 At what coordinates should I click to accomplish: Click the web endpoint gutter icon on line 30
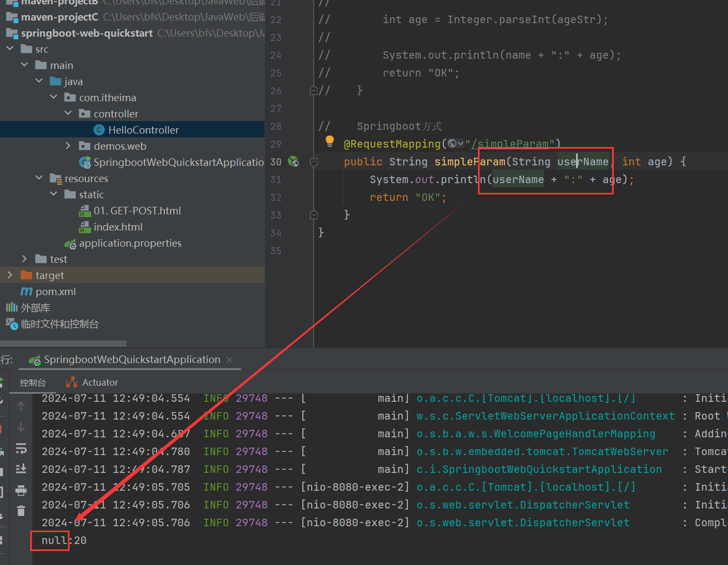pyautogui.click(x=293, y=162)
